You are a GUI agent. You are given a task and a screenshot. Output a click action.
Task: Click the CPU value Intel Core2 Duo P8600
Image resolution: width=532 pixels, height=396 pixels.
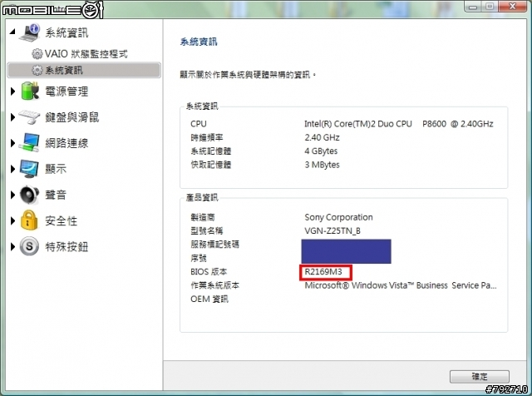399,124
